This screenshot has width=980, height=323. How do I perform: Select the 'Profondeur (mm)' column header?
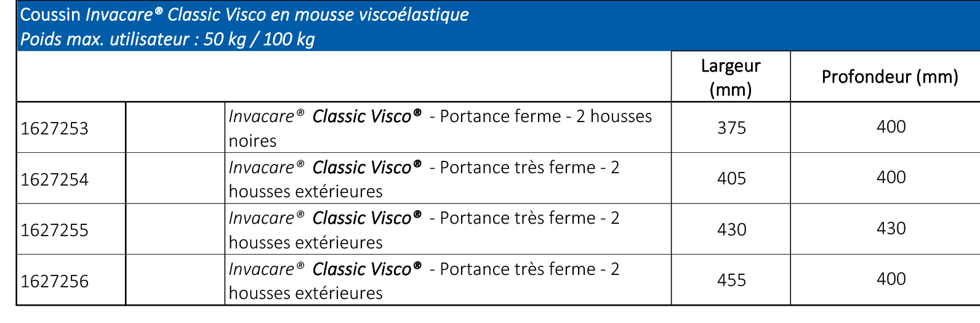890,77
